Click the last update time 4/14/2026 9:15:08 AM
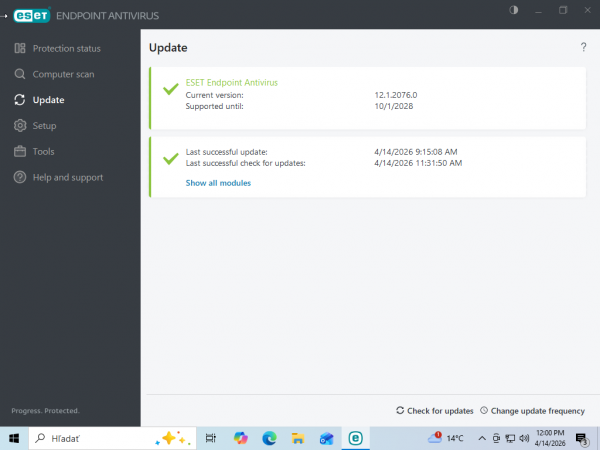Screen dimensions: 600x450 point(416,152)
